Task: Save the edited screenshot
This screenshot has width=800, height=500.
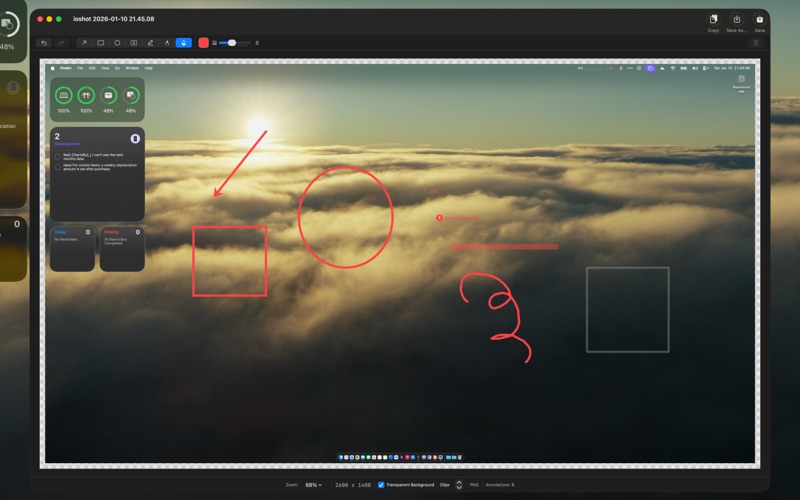Action: tap(760, 22)
